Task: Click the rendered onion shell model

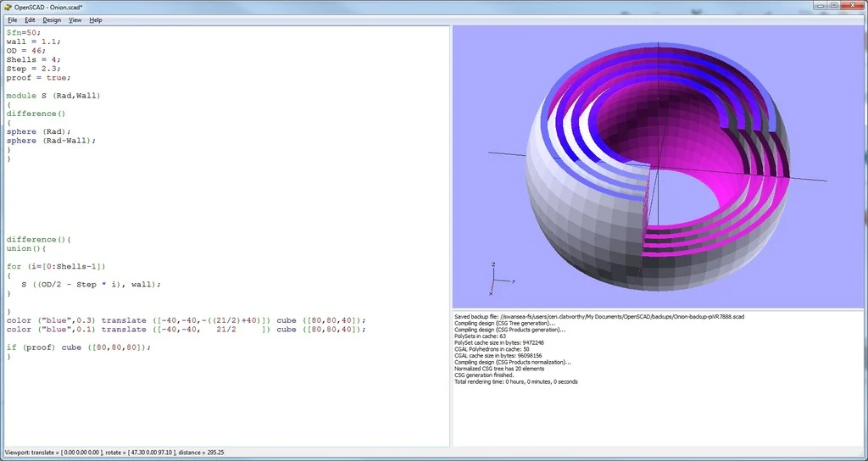Action: (x=657, y=165)
